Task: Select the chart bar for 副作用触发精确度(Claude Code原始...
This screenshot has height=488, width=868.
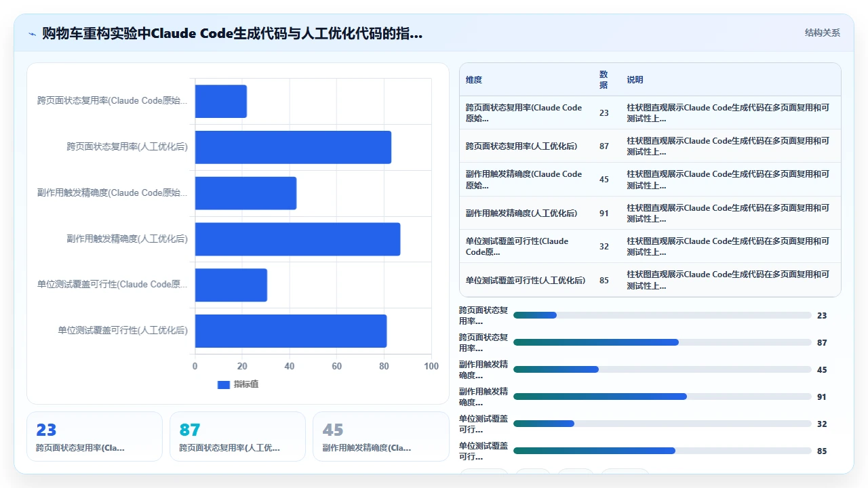Action: [x=245, y=193]
